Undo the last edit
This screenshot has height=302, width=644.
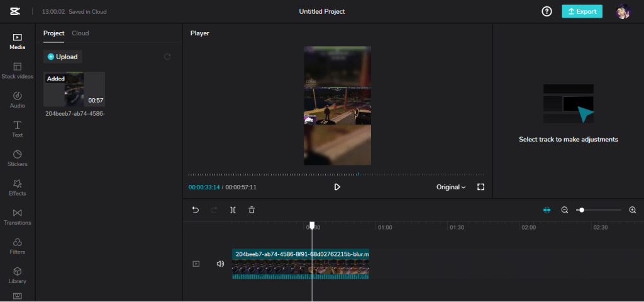pos(196,210)
